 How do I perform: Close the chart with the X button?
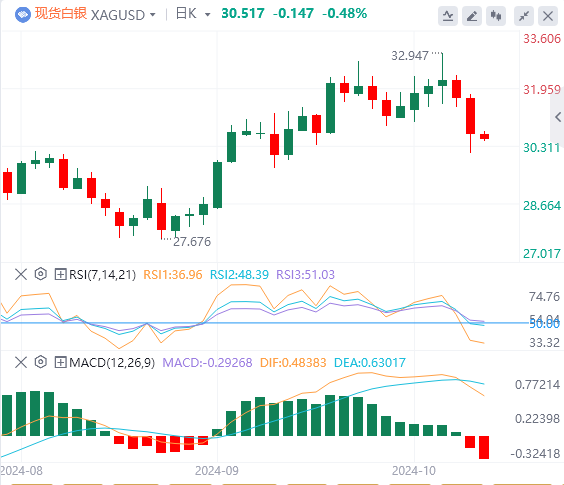tap(548, 16)
